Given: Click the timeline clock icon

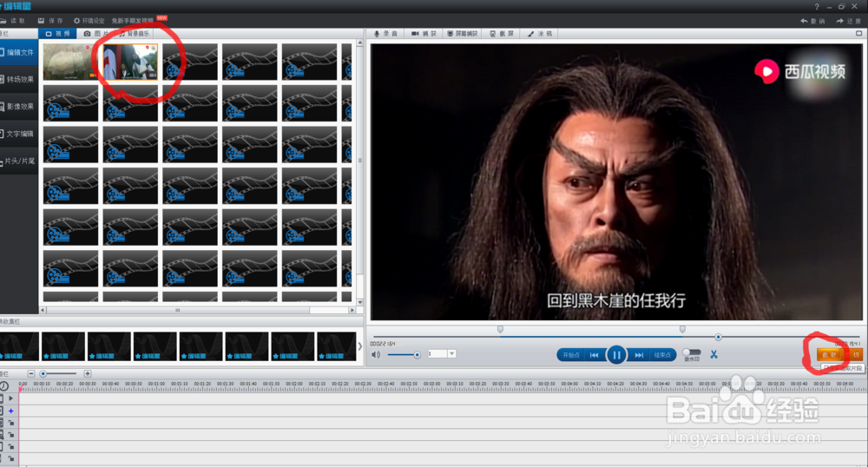Looking at the screenshot, I should tap(3, 385).
